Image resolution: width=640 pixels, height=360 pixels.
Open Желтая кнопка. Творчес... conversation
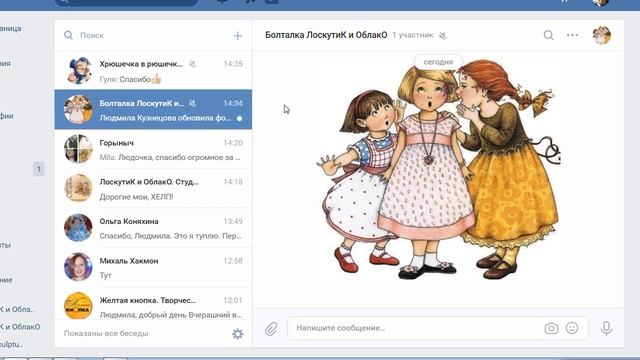(x=153, y=304)
